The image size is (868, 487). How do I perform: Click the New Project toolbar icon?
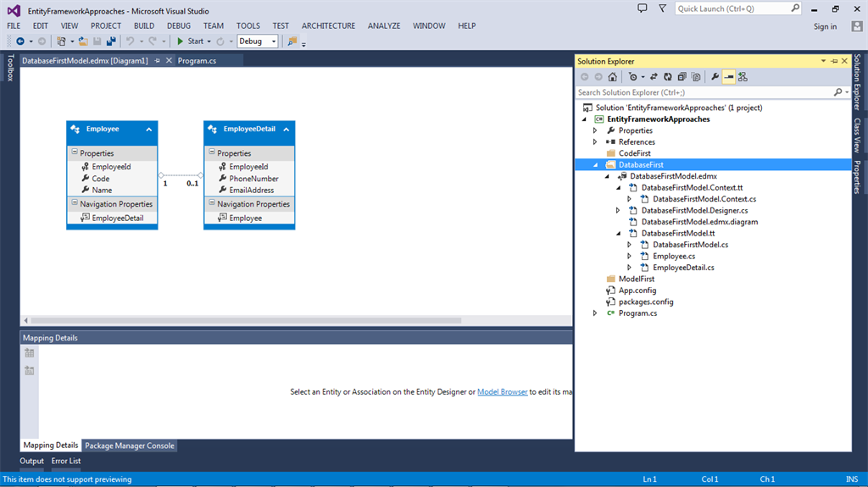[61, 42]
